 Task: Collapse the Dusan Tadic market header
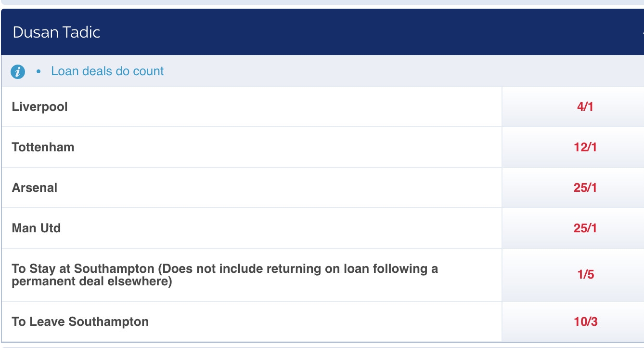[x=322, y=32]
